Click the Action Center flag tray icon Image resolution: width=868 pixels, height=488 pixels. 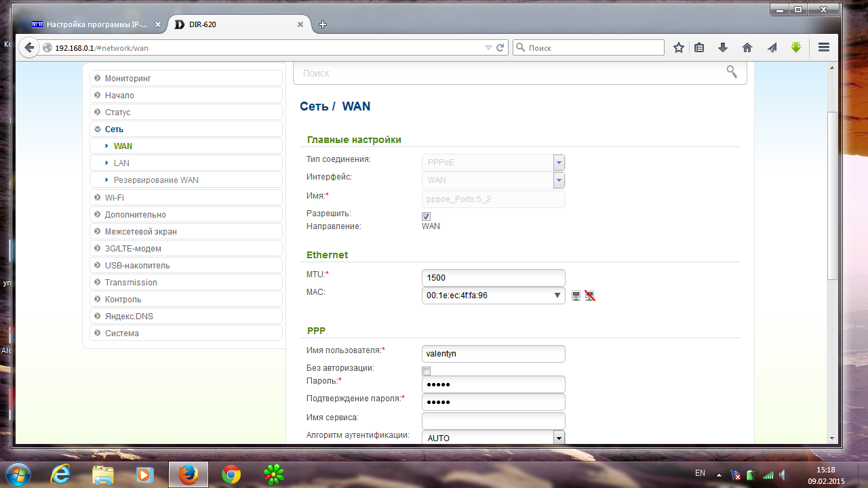click(736, 474)
